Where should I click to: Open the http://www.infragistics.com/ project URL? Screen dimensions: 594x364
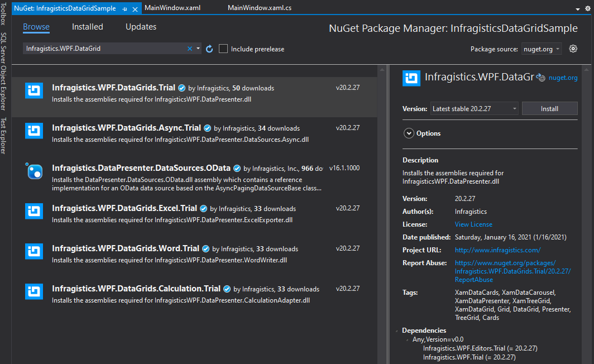click(x=497, y=250)
